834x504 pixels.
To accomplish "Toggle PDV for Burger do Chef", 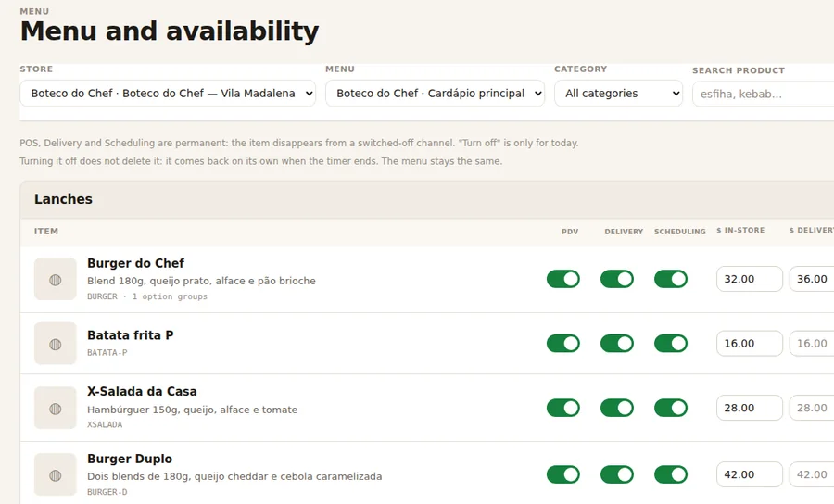I will click(563, 279).
